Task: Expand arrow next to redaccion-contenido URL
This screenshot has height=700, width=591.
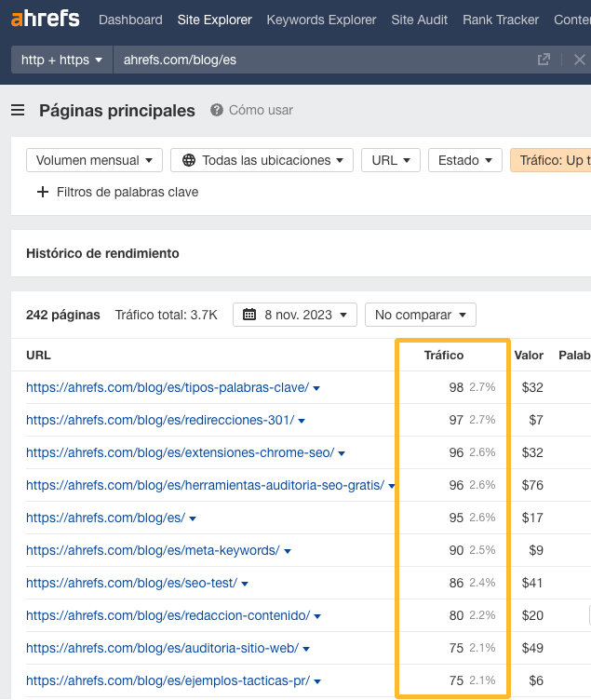Action: [317, 616]
